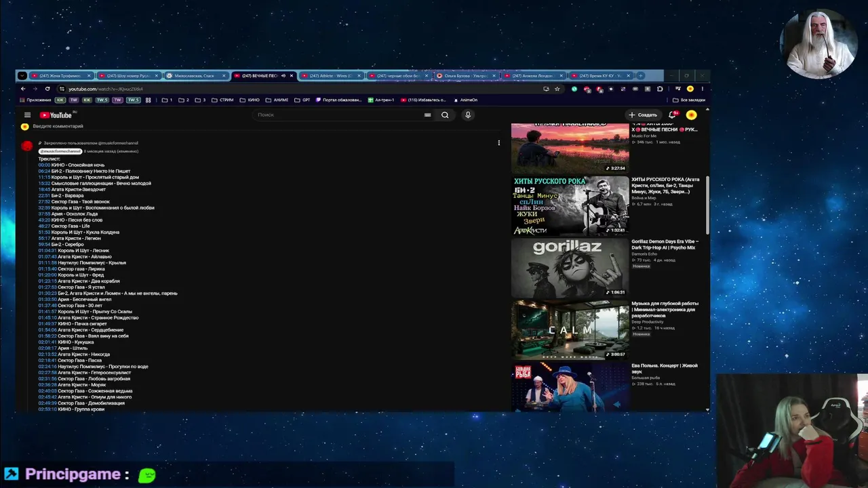Open the СТРИМ bookmarks folder
Screen dimensions: 868x488
coord(222,100)
